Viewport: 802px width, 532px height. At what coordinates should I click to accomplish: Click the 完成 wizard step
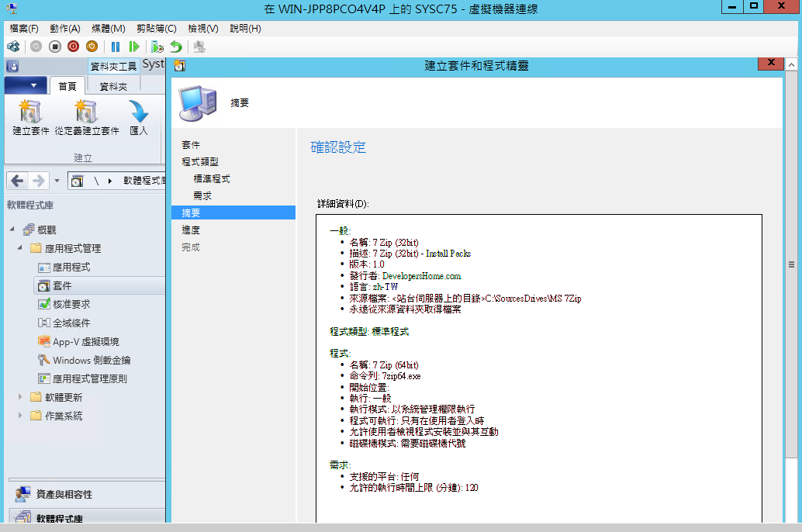(x=190, y=247)
